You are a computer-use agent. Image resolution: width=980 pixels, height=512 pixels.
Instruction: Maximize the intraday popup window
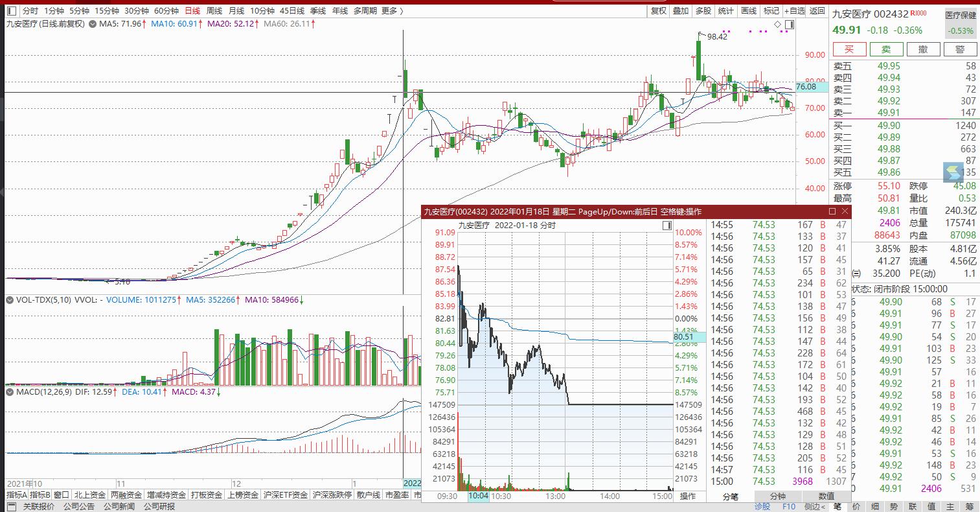pyautogui.click(x=832, y=211)
